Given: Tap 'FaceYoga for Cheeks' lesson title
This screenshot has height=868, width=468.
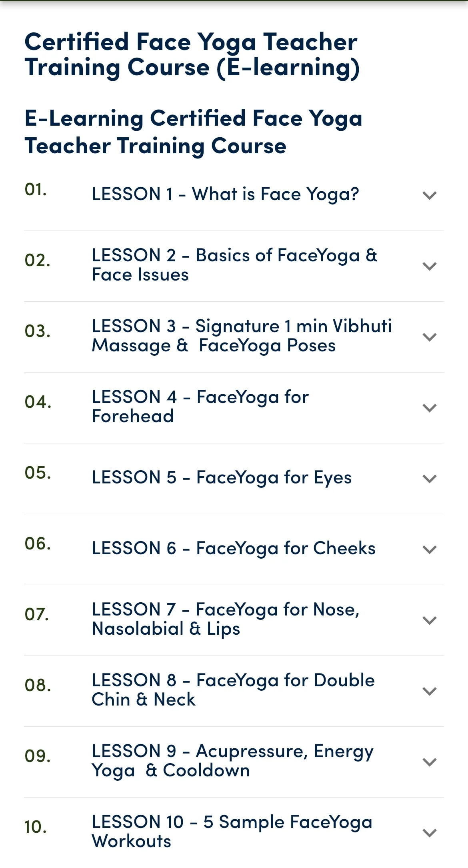Looking at the screenshot, I should [x=234, y=548].
